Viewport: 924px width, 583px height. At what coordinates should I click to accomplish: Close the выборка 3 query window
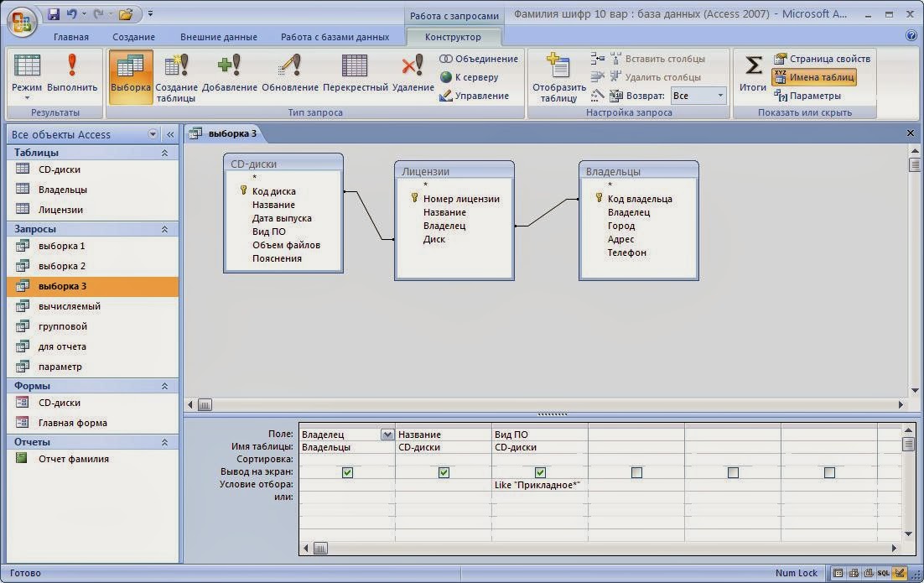(x=911, y=133)
